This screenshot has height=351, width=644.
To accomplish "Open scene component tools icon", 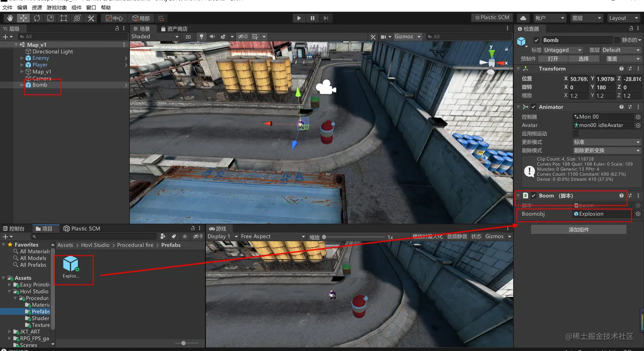I will click(x=373, y=37).
